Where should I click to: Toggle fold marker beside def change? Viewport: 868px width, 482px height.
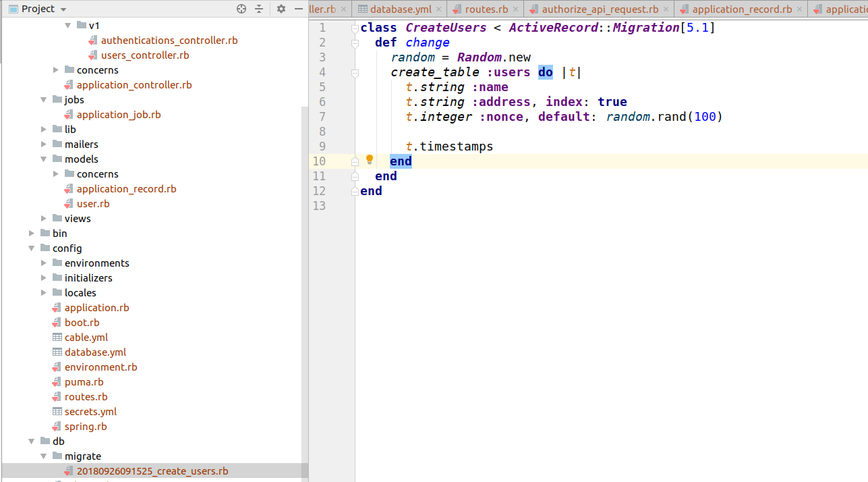pos(355,43)
